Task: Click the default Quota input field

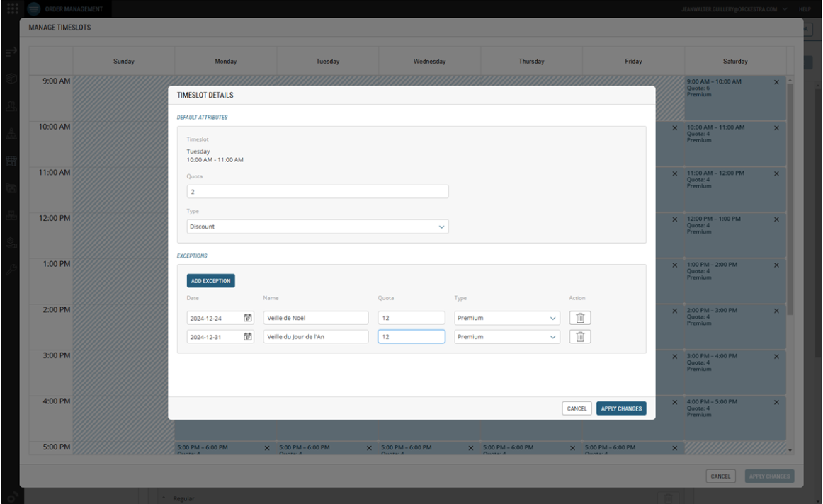Action: point(317,192)
